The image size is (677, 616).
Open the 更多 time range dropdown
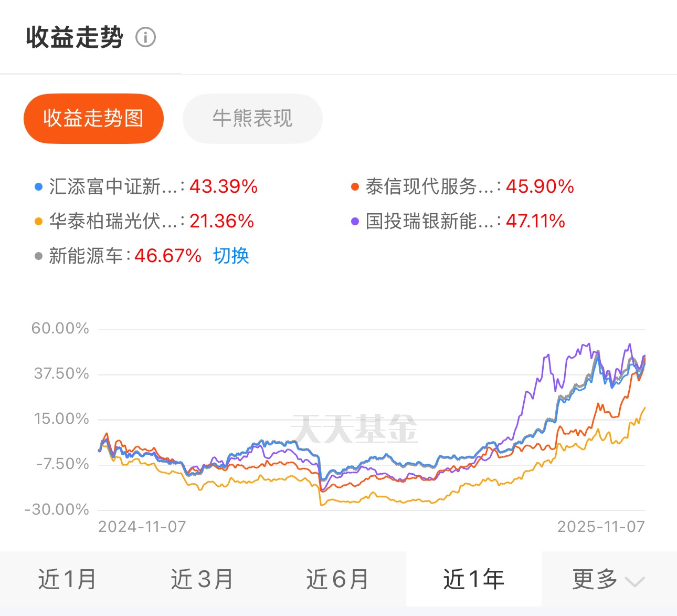[x=595, y=579]
